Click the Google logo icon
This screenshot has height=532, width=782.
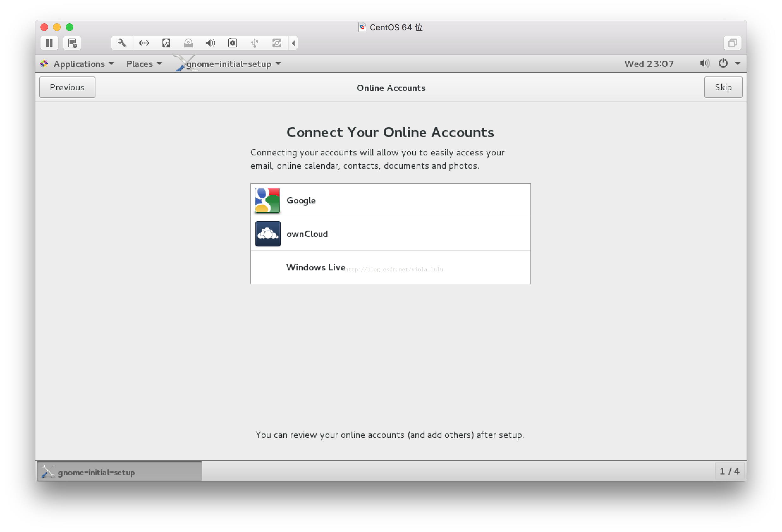coord(267,200)
